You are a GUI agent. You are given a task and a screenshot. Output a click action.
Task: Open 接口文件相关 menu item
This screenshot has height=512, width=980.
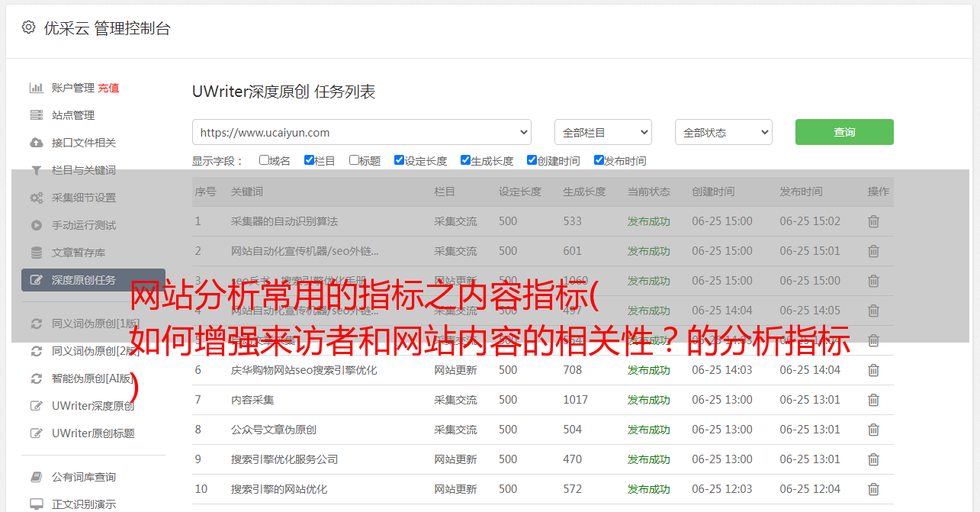(x=84, y=143)
